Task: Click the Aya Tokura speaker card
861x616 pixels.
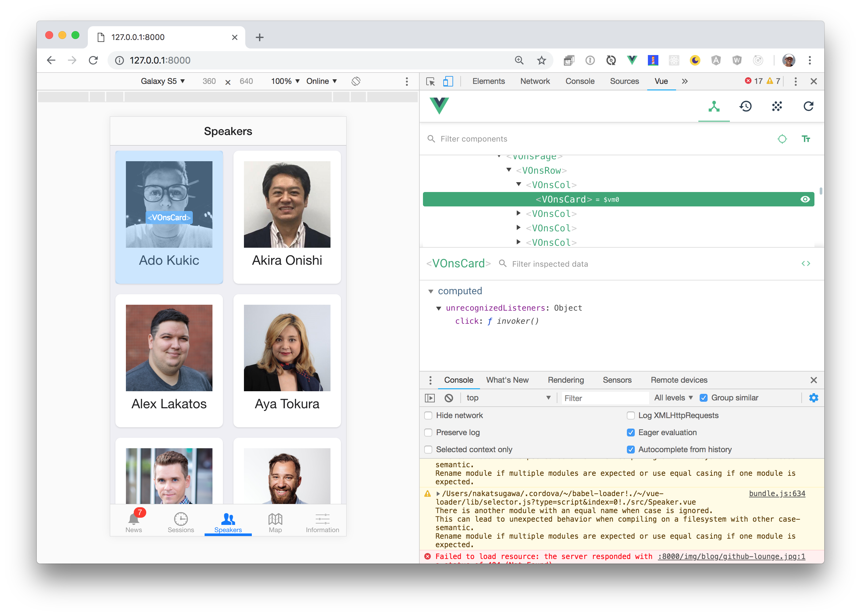Action: click(x=287, y=361)
